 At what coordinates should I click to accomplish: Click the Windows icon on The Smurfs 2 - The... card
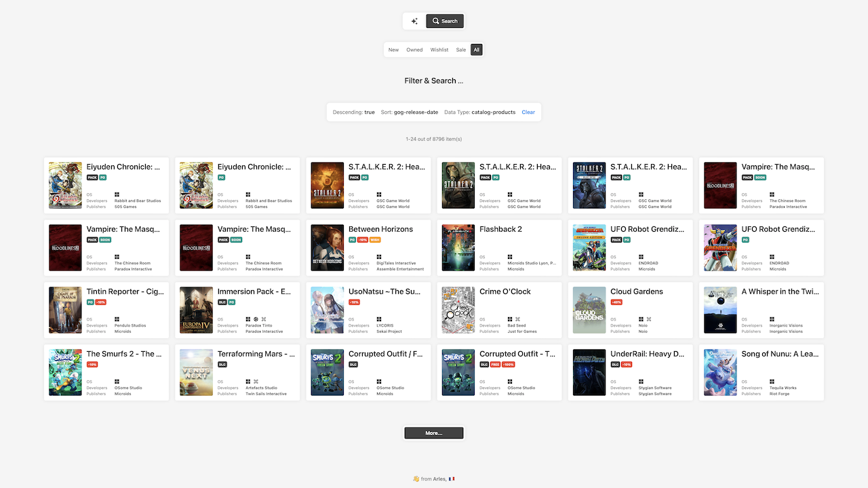pos(117,382)
